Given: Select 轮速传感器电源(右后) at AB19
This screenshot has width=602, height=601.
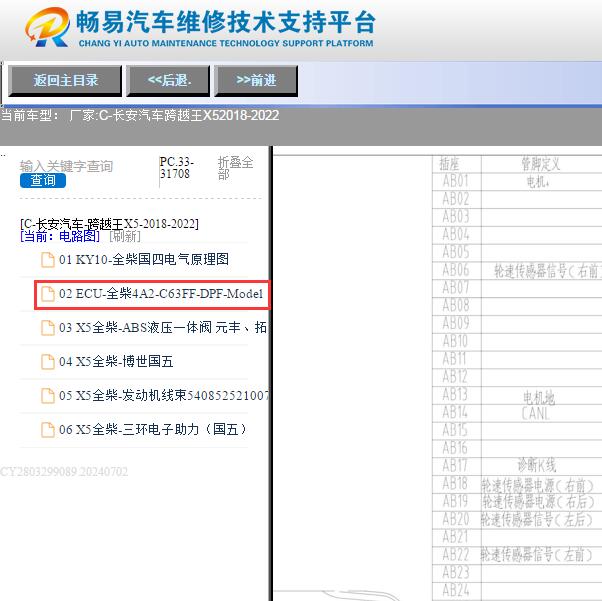Looking at the screenshot, I should (x=541, y=502).
